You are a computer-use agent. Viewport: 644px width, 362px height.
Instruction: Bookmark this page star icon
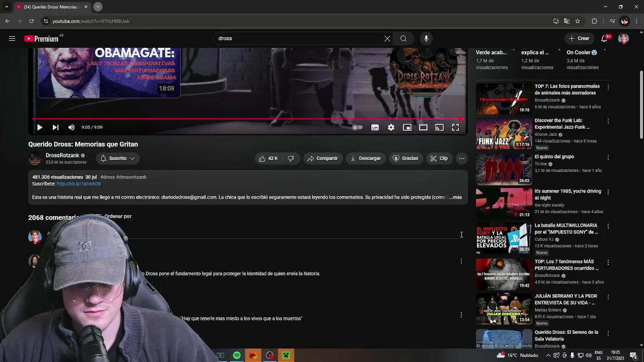(x=578, y=21)
